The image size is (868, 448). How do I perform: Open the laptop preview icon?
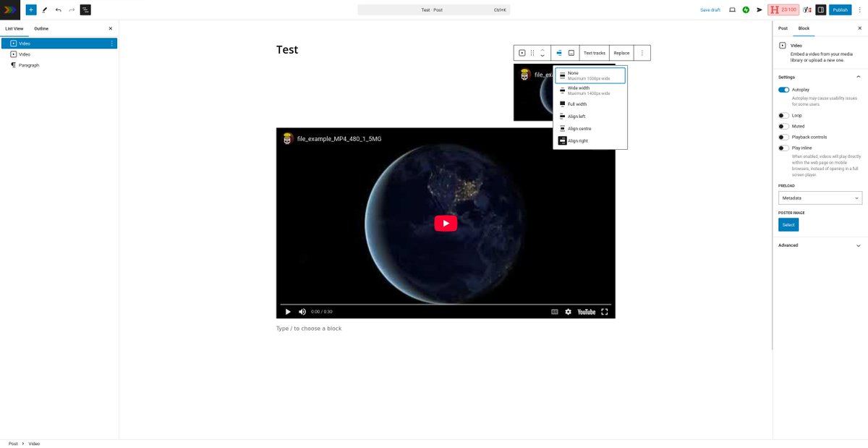click(x=732, y=9)
